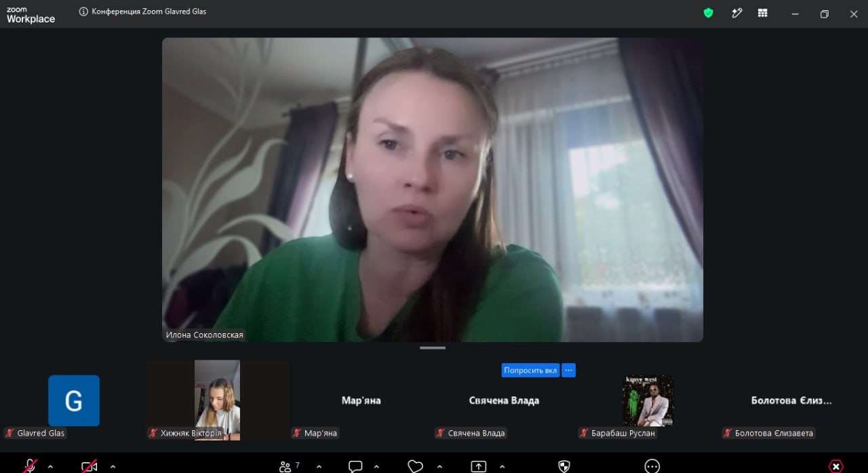The image size is (868, 473).
Task: Click the share screen icon
Action: click(x=479, y=466)
